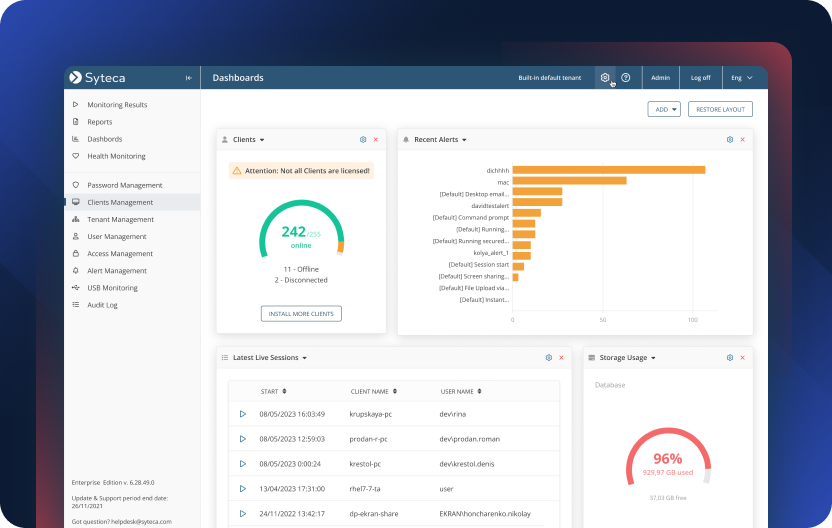Open Storage Usage widget settings gear
This screenshot has width=832, height=528.
click(730, 357)
